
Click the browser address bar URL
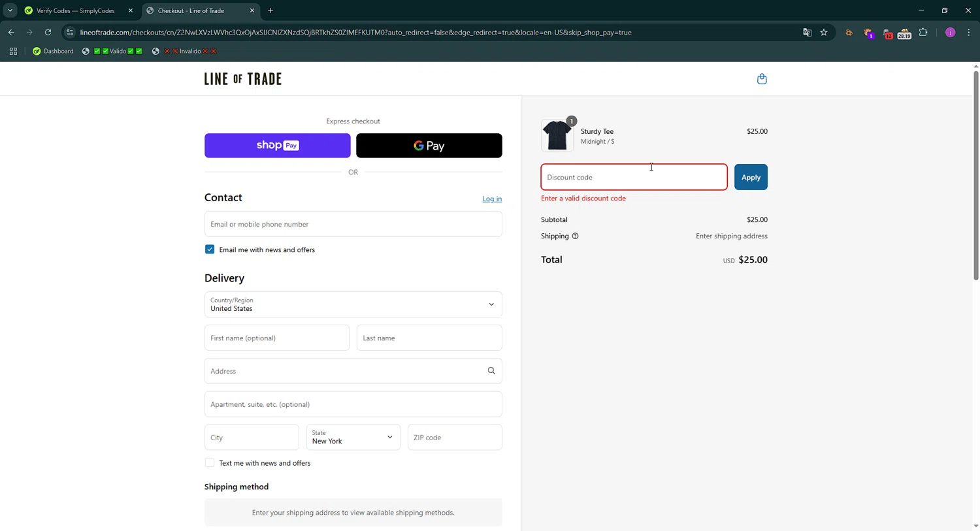tap(355, 32)
